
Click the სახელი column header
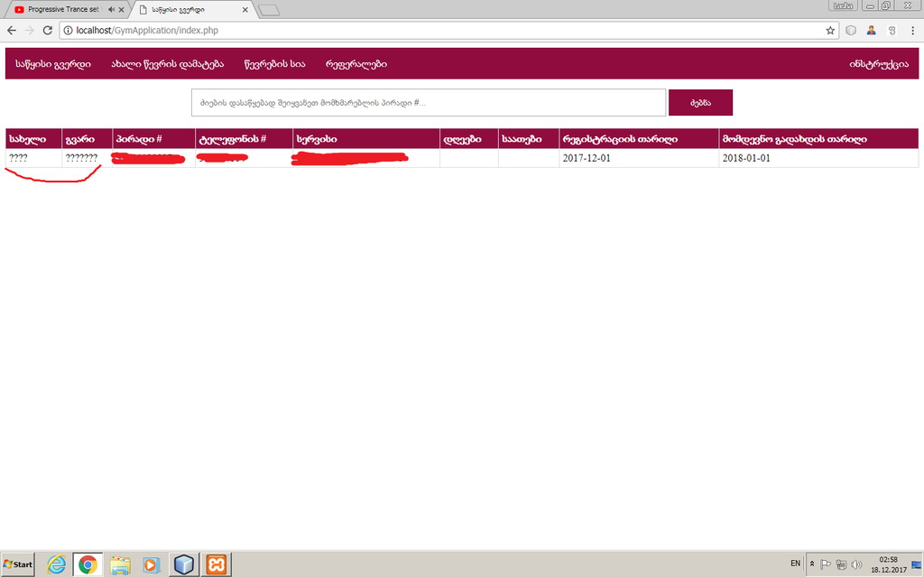coord(33,138)
